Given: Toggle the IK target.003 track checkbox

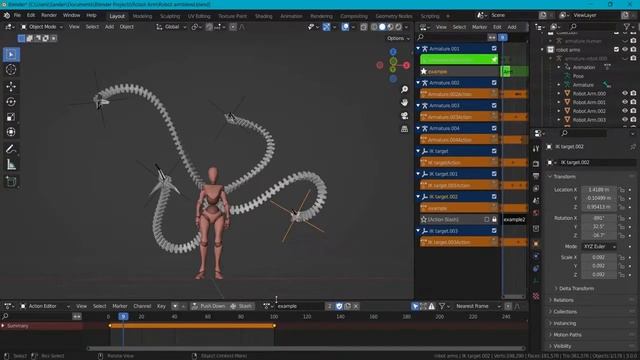Looking at the screenshot, I should click(x=494, y=231).
